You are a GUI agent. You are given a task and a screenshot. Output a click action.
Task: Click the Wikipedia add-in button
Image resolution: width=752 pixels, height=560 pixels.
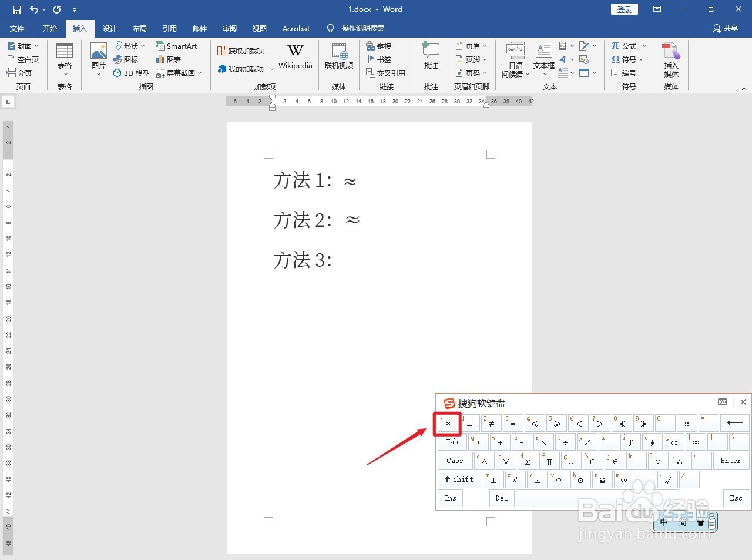point(296,57)
